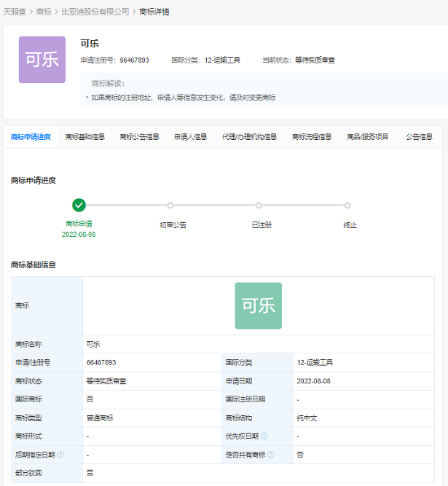Click 2022-08-08 in the 申请日期 row
This screenshot has width=448, height=486.
point(314,381)
